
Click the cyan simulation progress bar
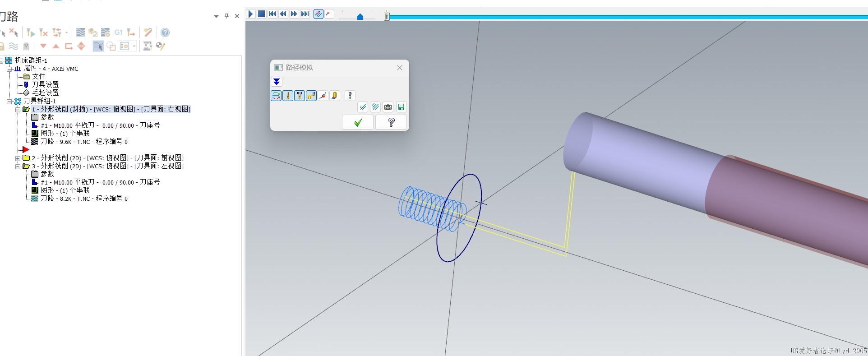[628, 17]
